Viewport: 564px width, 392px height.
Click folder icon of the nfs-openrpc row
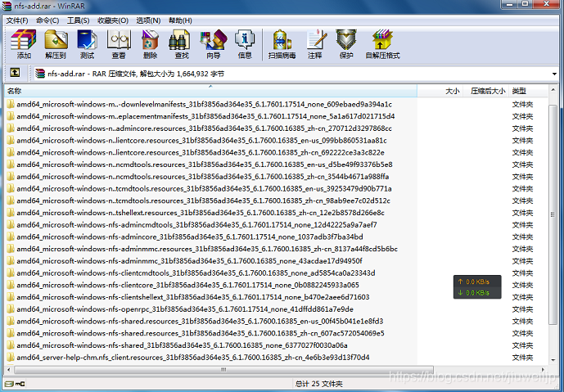tap(11, 309)
